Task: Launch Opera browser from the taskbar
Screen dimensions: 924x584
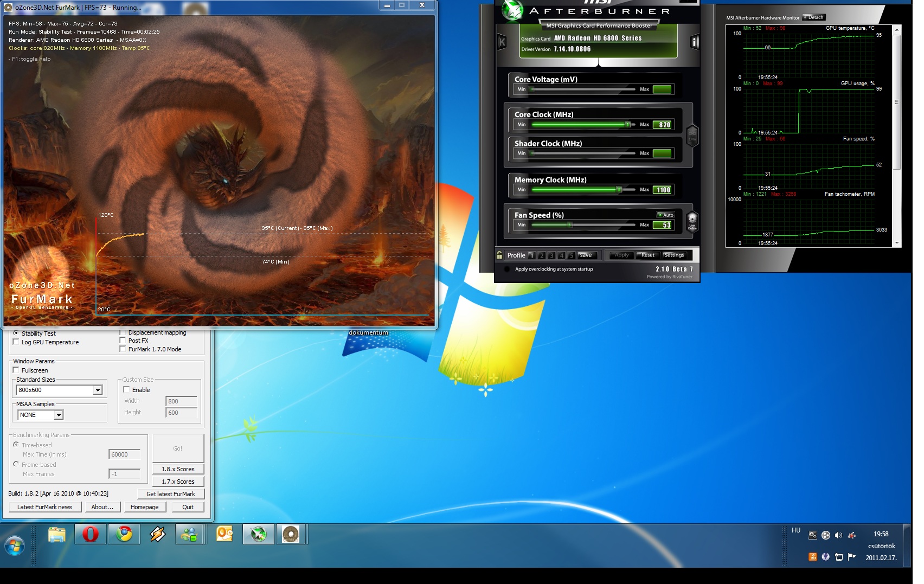Action: click(x=91, y=535)
